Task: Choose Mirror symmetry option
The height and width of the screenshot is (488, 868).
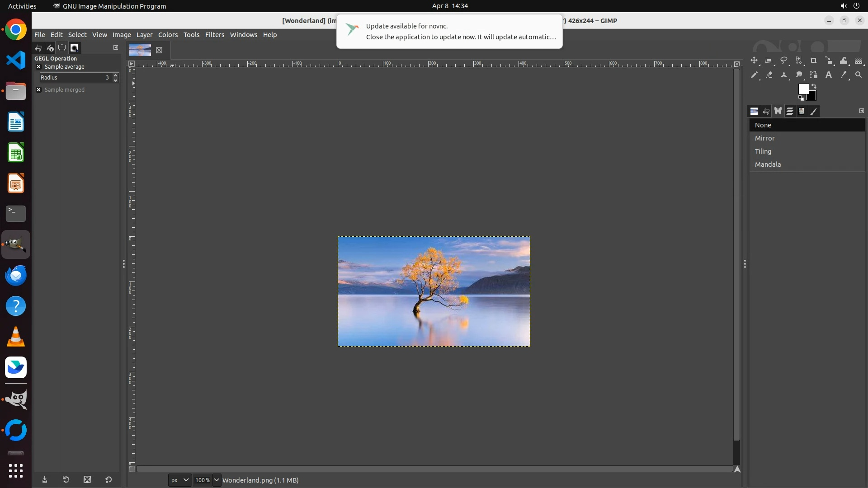Action: pos(764,138)
